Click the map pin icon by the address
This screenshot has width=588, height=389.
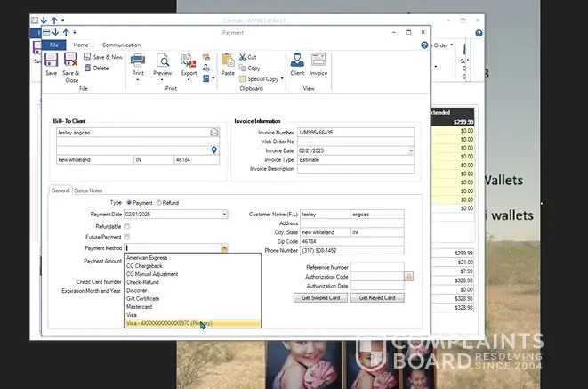214,150
